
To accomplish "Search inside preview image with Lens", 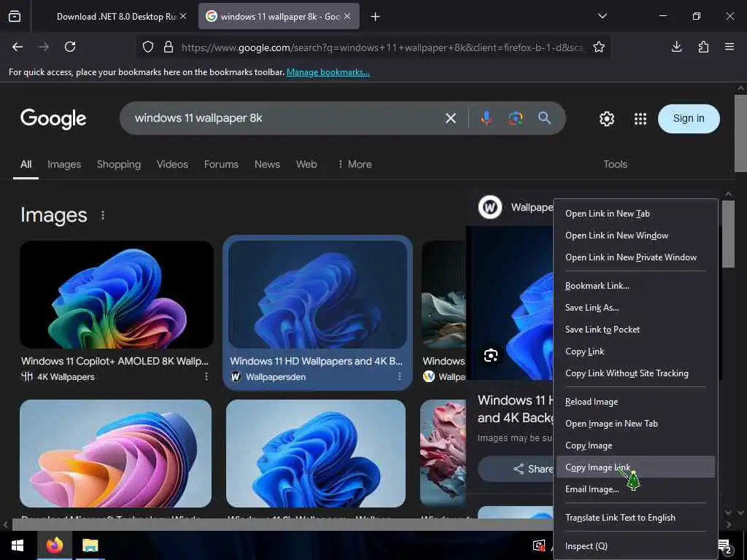I will coord(491,355).
